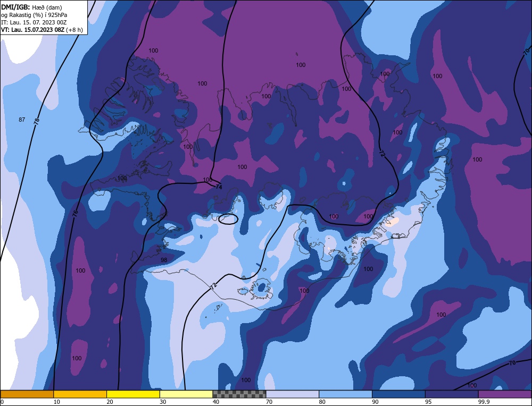532x406 pixels.
Task: Click the gray checkered 40–70 legend swatch
Action: pos(239,394)
